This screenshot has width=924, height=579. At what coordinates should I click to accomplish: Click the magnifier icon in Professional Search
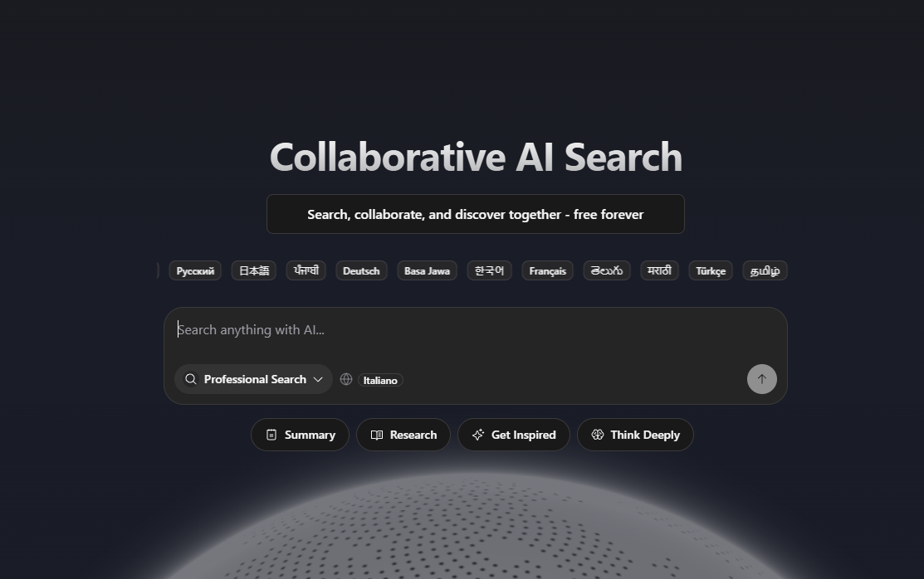[x=191, y=379]
